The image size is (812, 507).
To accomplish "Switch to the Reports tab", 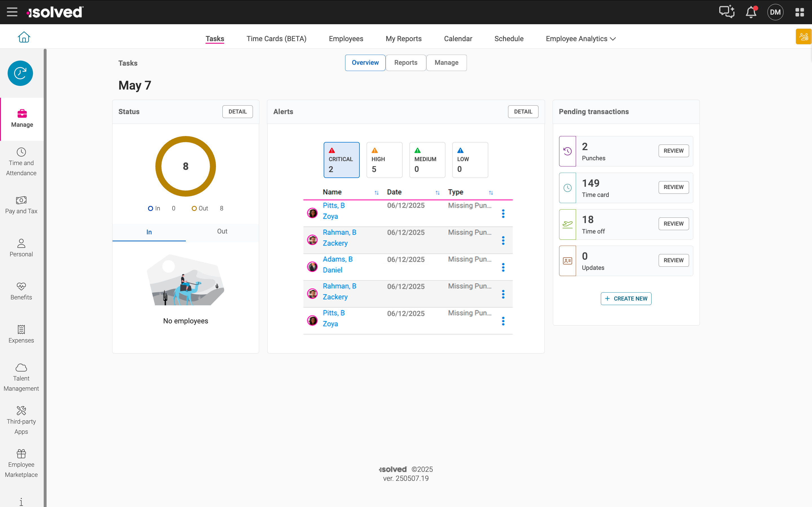I will click(x=406, y=63).
